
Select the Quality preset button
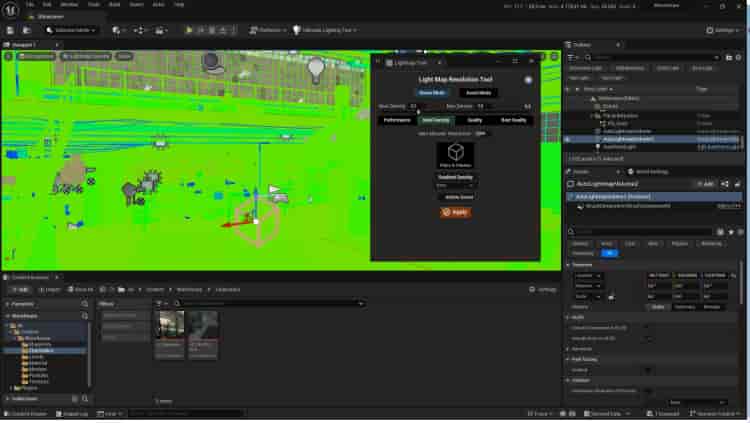tap(474, 120)
